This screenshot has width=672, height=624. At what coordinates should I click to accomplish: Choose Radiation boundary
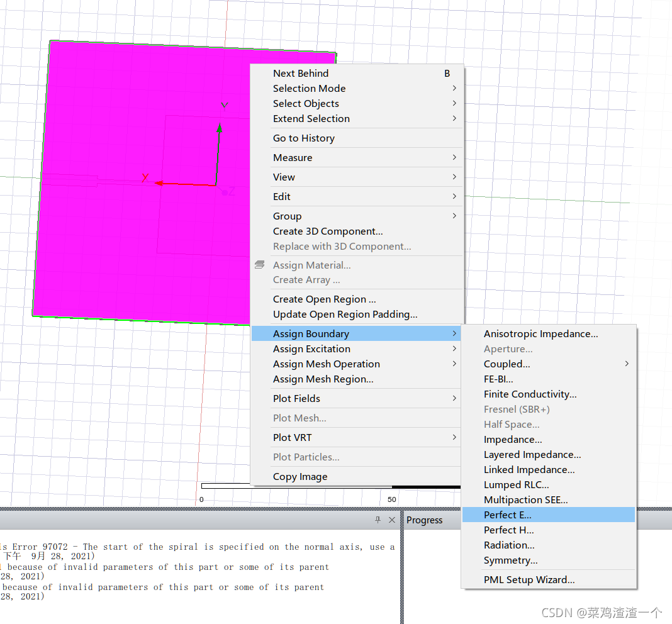549,545
